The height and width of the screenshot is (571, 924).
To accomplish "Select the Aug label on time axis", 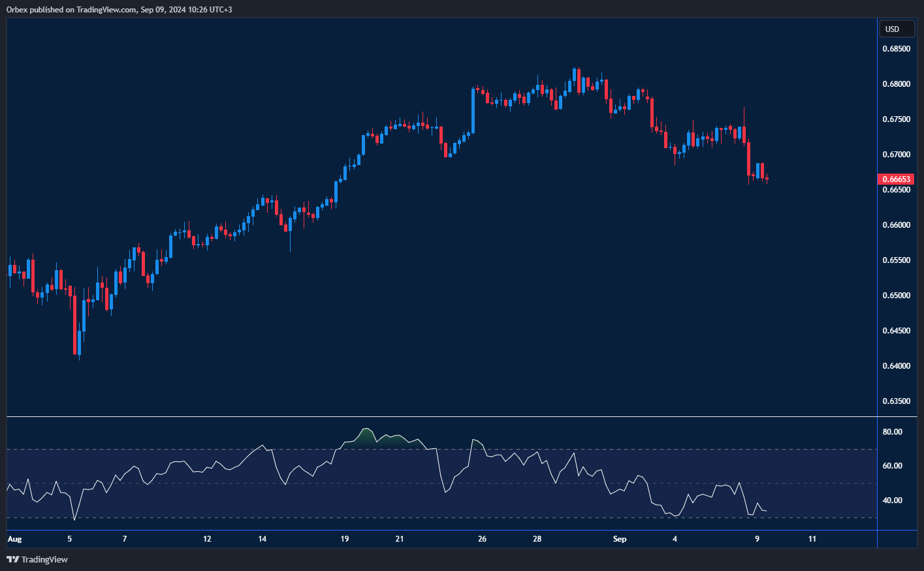I will 14,539.
